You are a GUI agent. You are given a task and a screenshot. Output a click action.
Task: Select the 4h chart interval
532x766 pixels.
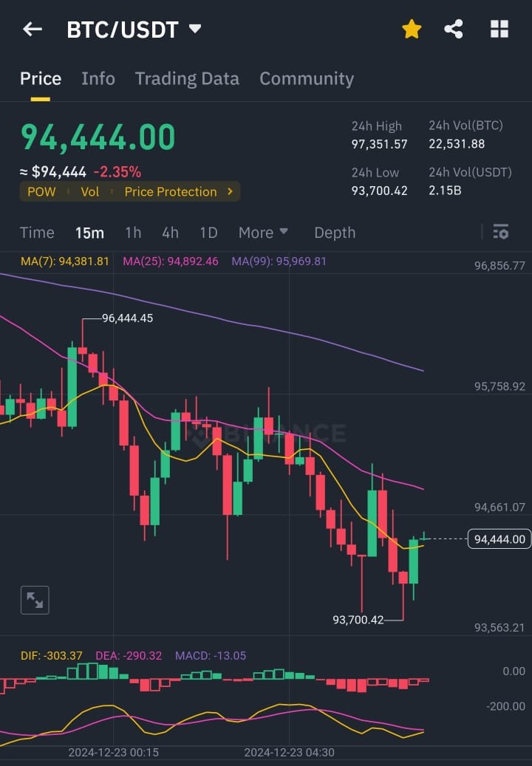pyautogui.click(x=170, y=233)
